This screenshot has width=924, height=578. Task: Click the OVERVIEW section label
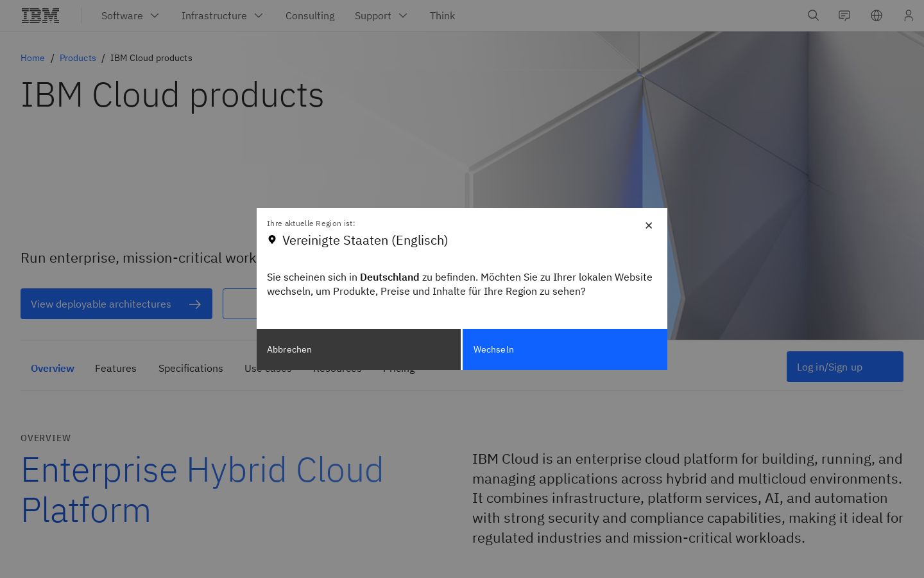[46, 438]
